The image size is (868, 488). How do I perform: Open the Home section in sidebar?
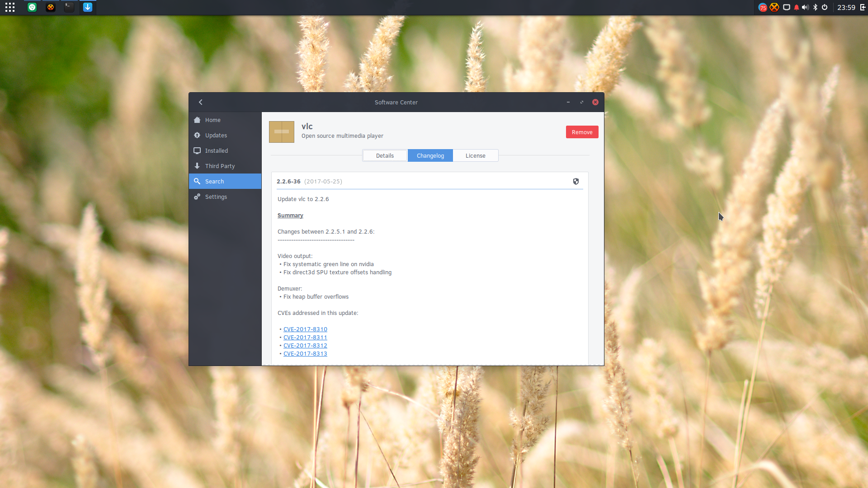tap(225, 120)
